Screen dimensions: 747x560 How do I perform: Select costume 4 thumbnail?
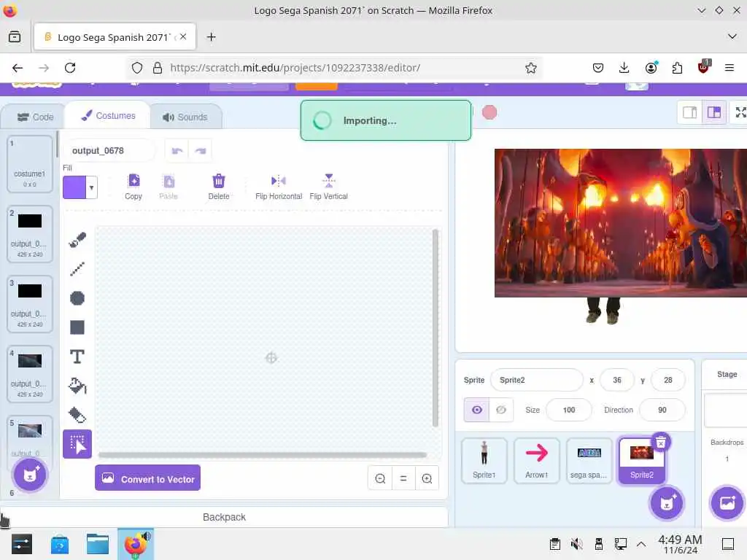[x=30, y=374]
